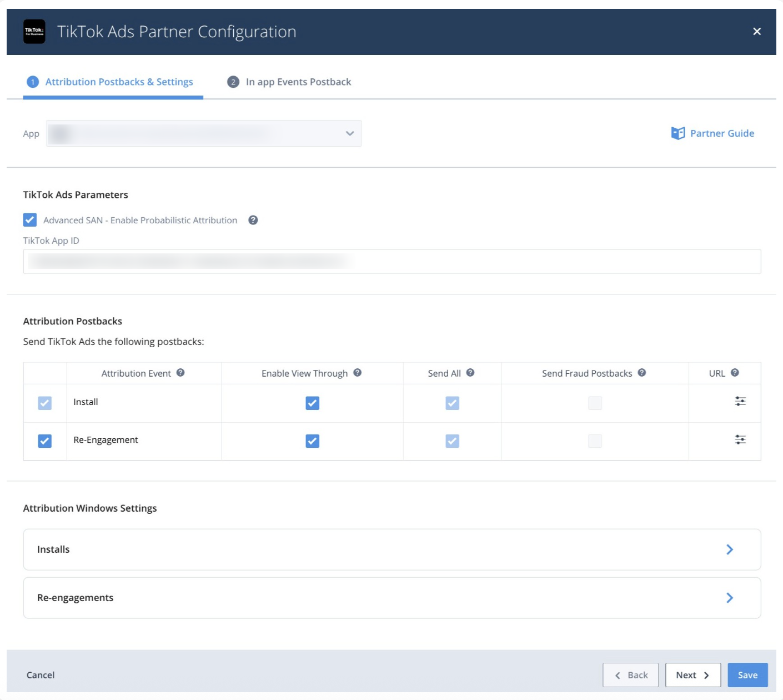Click step 2 number badge
Viewport: 783px width, 700px height.
233,82
